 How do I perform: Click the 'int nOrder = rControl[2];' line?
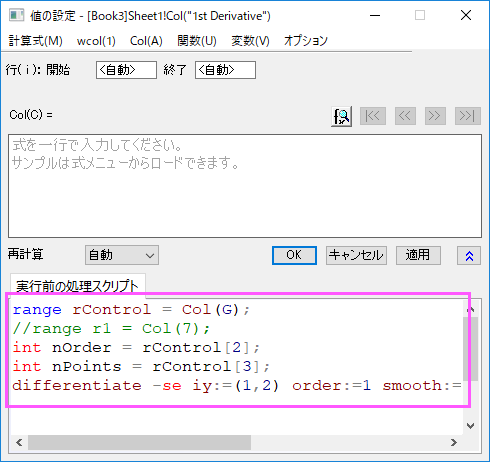(x=136, y=348)
